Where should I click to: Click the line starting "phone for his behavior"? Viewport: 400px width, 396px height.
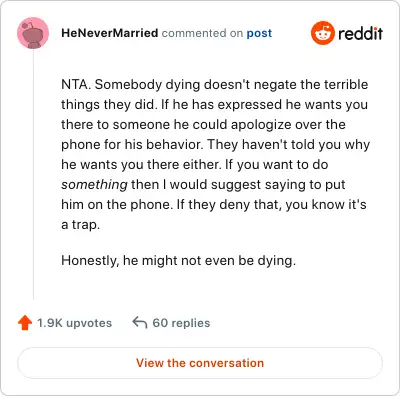click(x=215, y=145)
